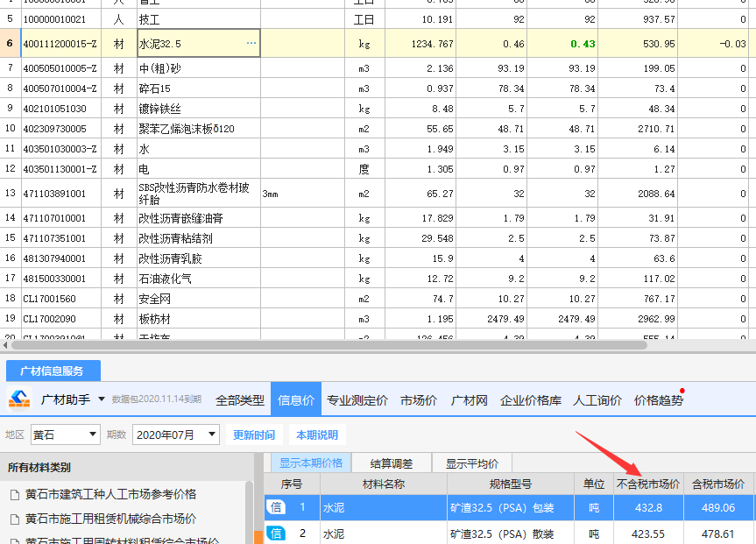Image resolution: width=756 pixels, height=544 pixels.
Task: Click the 更新时间 button
Action: tap(254, 434)
